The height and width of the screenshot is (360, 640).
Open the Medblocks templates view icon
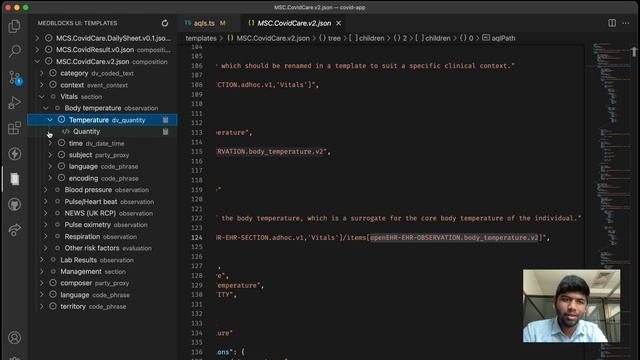coord(15,179)
